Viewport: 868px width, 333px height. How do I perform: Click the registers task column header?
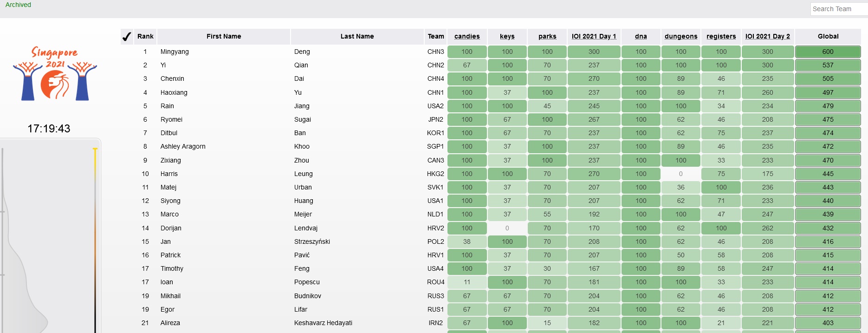coord(721,36)
